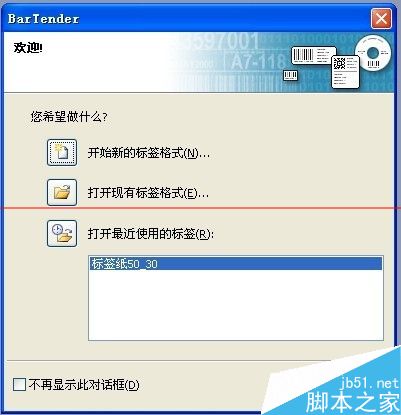Click the jb51.net watermark link
This screenshot has width=401, height=415.
point(369,383)
